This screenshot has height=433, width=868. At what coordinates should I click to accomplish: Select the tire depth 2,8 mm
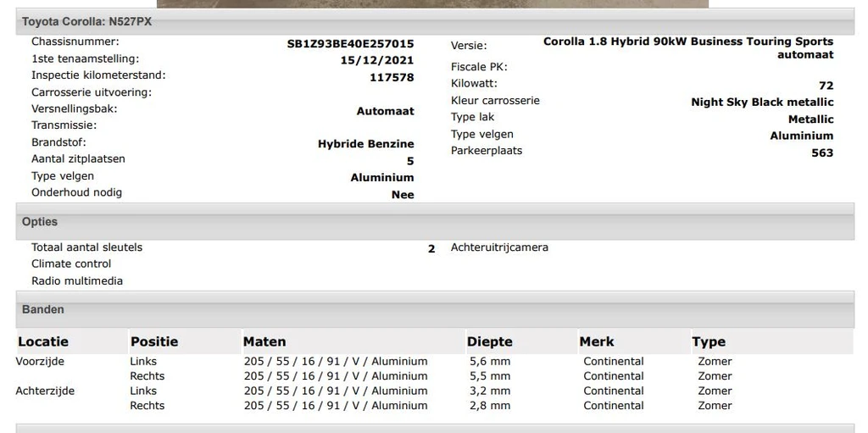(x=490, y=405)
